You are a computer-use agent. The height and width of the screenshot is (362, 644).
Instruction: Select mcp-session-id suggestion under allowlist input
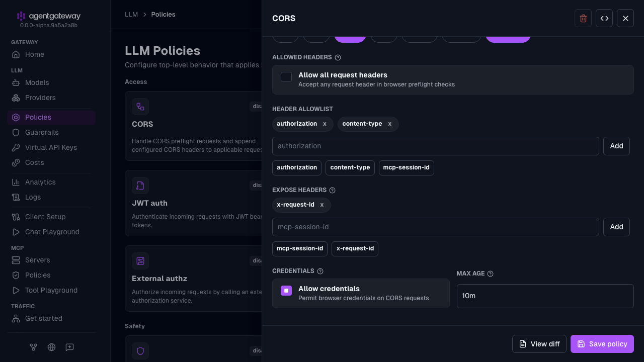pyautogui.click(x=407, y=167)
